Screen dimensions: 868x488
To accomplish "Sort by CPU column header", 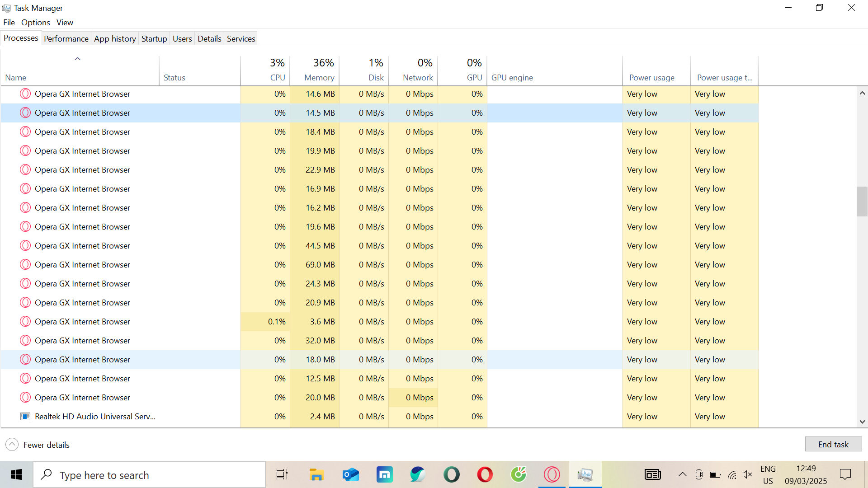I will [x=265, y=70].
